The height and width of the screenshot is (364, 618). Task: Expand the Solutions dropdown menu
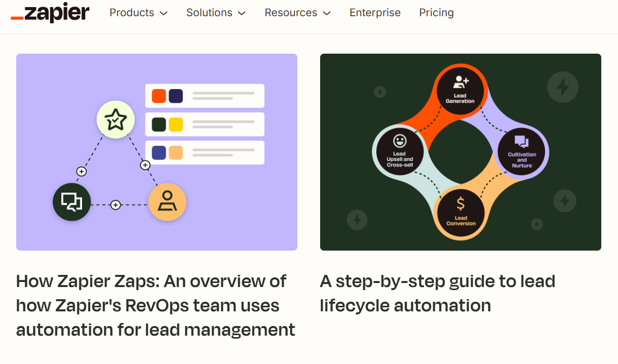216,13
